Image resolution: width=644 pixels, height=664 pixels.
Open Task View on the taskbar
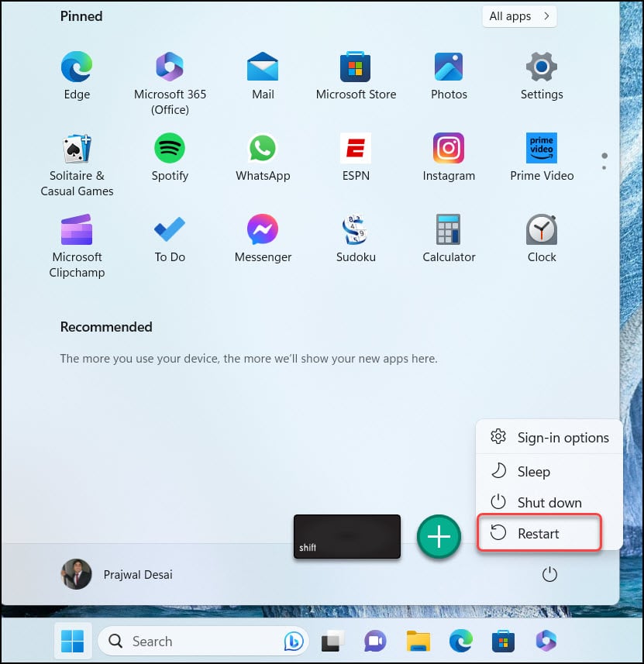coord(332,641)
